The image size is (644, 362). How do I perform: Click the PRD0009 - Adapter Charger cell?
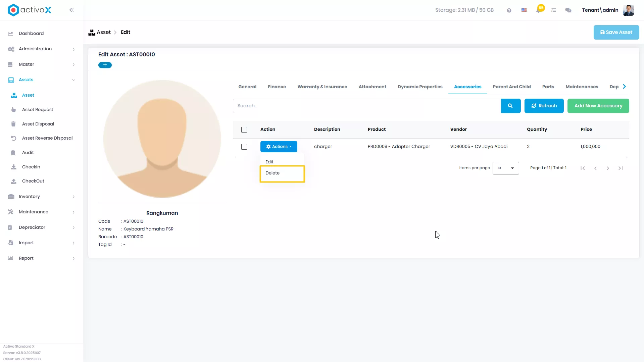(399, 147)
